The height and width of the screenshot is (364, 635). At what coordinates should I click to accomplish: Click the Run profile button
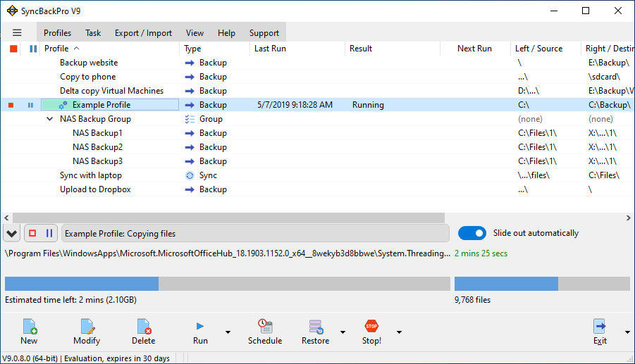[x=200, y=332]
